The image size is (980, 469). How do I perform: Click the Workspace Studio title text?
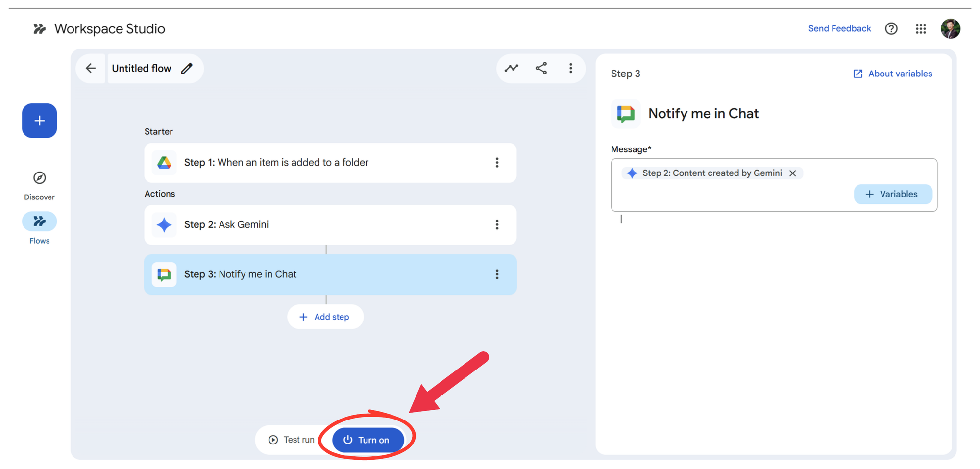tap(110, 29)
